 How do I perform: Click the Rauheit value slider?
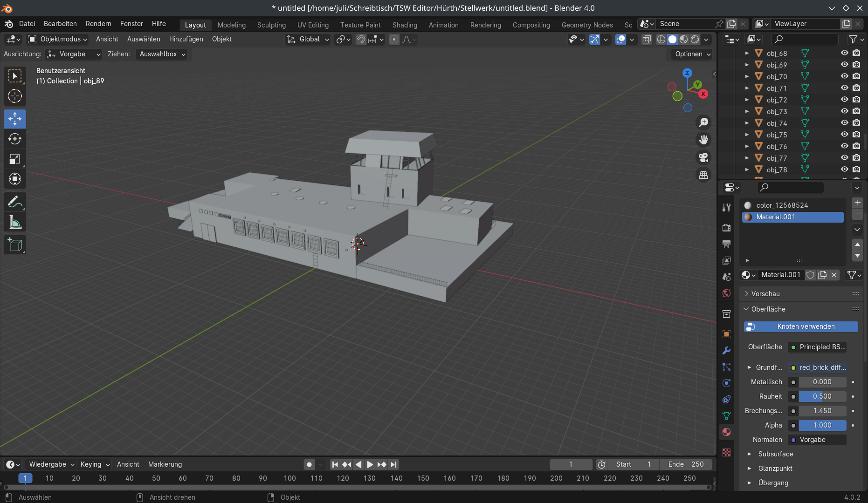tap(822, 396)
